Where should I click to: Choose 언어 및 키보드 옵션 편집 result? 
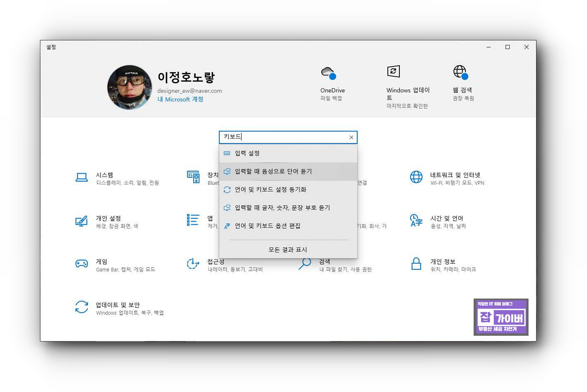267,226
